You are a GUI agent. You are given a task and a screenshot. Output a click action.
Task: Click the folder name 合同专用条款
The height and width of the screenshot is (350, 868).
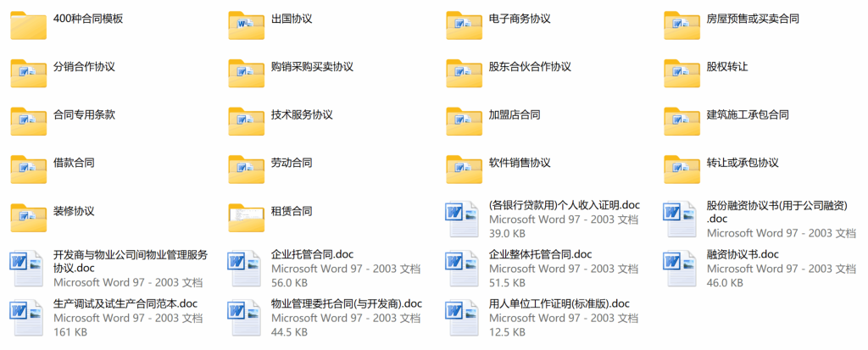(84, 115)
